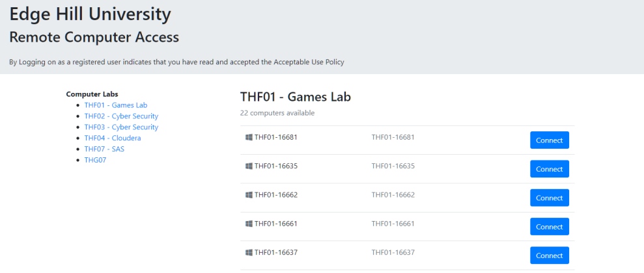Select the THF03 - Cyber Security lab
This screenshot has width=644, height=273.
click(121, 127)
